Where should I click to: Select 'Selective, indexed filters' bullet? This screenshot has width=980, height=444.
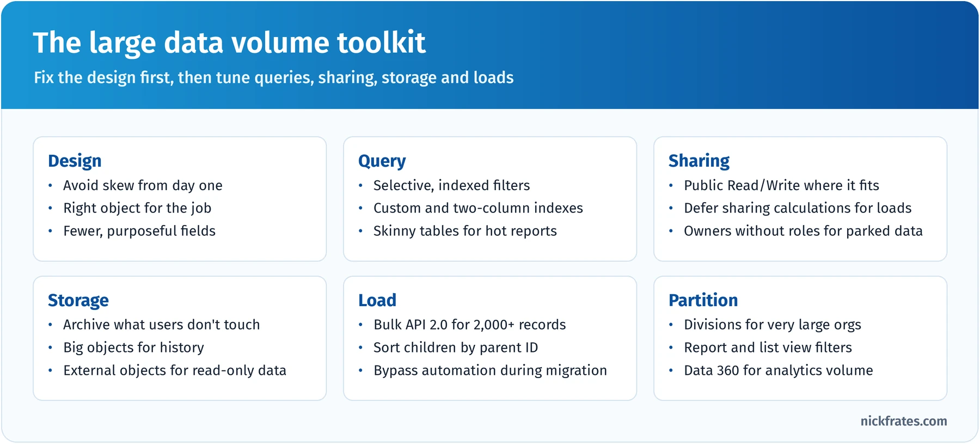click(x=451, y=186)
